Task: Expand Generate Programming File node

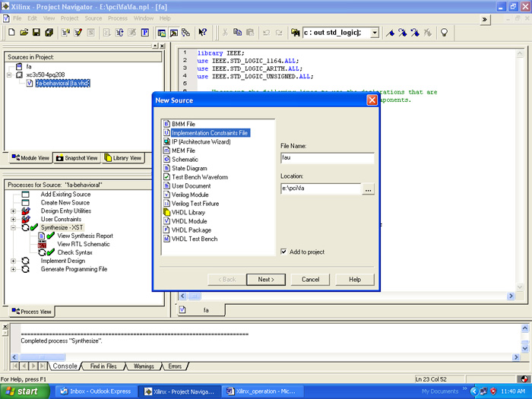Action: [13, 269]
